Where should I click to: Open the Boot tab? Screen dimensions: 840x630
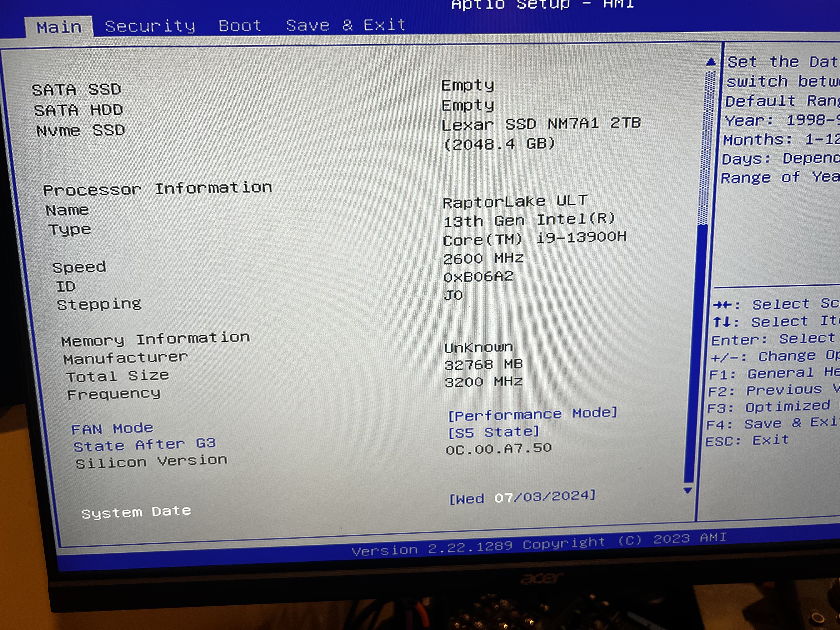(x=240, y=25)
